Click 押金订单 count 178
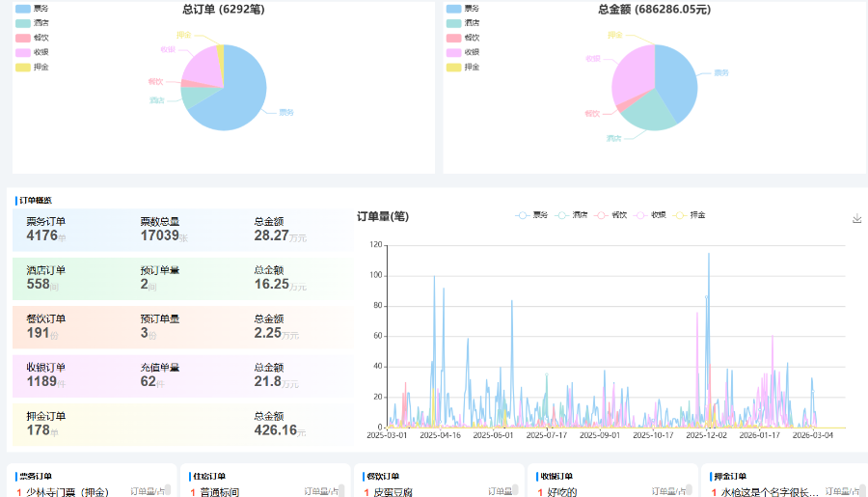Viewport: 868px width, 497px height. point(39,430)
